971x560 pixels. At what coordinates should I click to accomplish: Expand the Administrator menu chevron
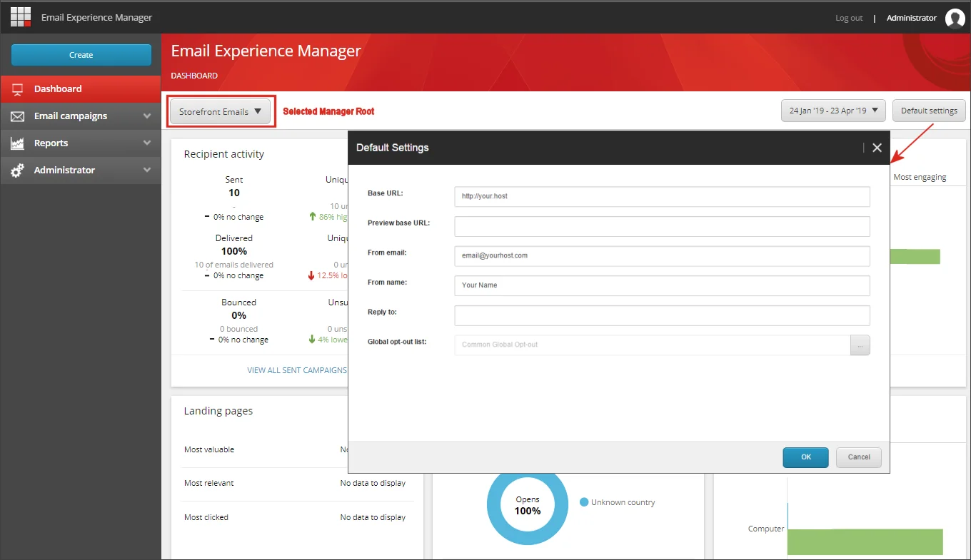tap(147, 170)
